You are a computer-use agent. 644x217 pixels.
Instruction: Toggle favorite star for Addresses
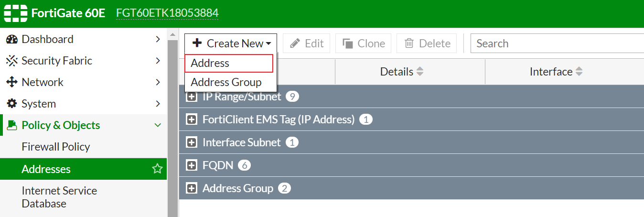click(157, 169)
